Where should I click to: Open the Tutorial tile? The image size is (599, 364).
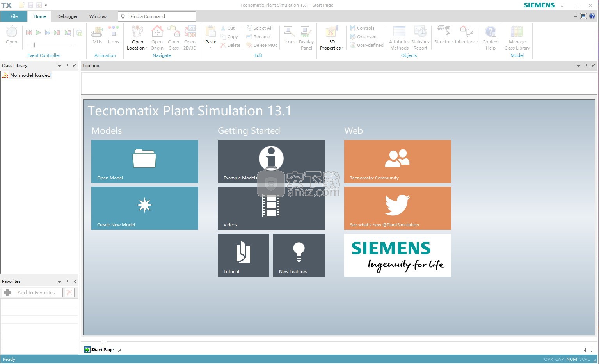244,255
